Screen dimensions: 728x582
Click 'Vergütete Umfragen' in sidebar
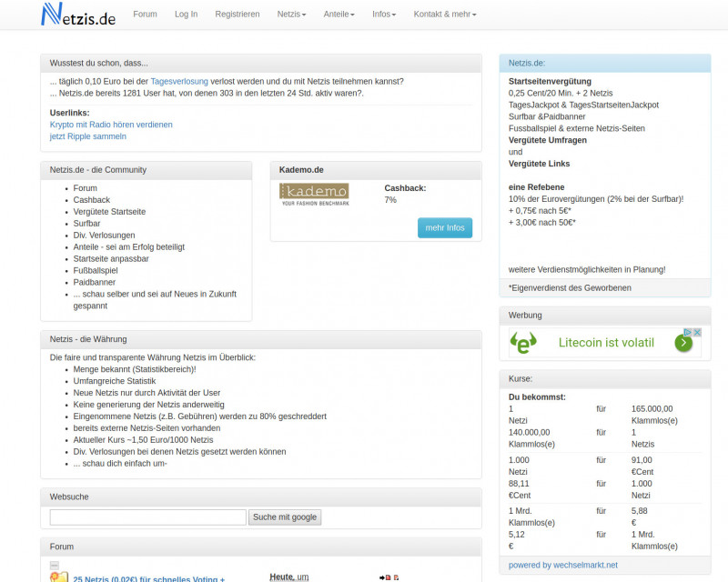click(x=548, y=140)
